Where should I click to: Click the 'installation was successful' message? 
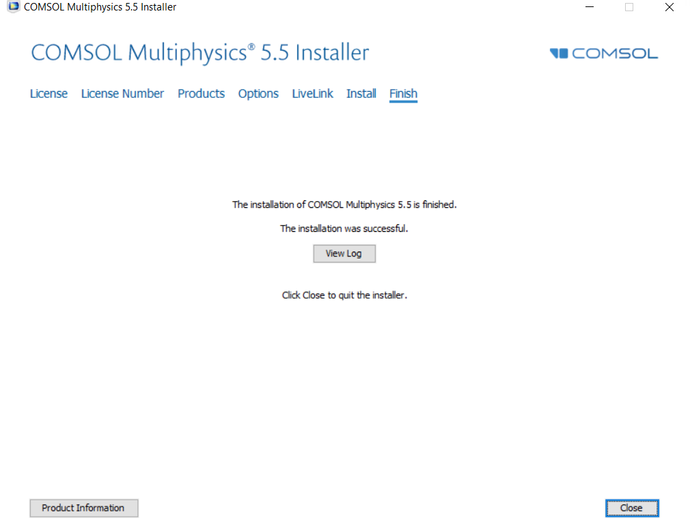point(344,228)
